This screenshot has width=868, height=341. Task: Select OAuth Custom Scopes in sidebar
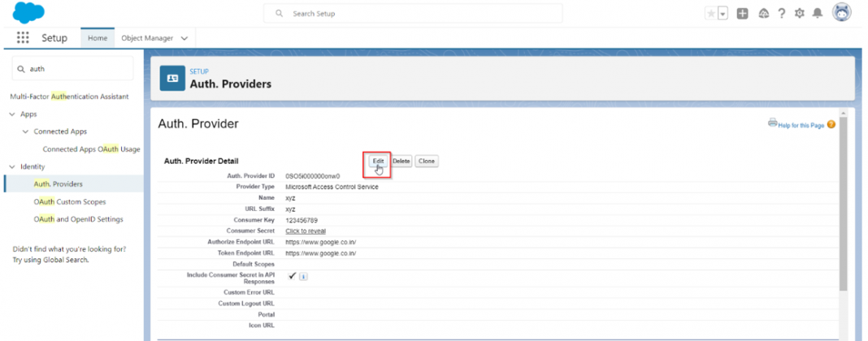(x=69, y=201)
